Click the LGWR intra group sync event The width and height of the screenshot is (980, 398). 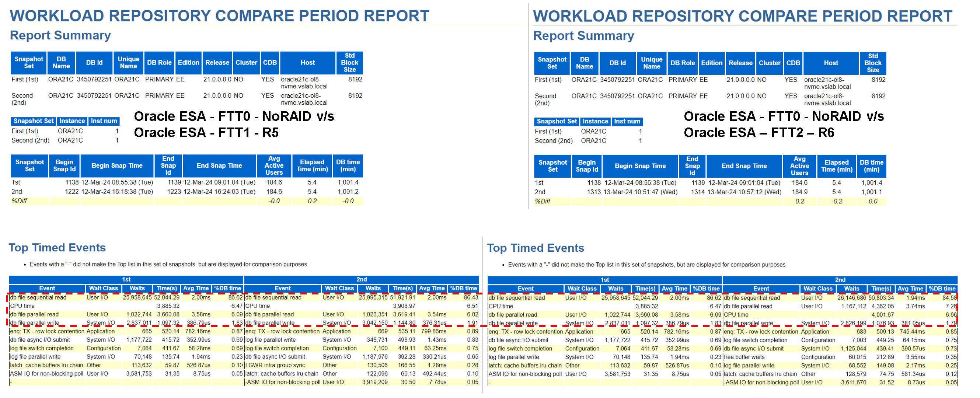tap(275, 365)
